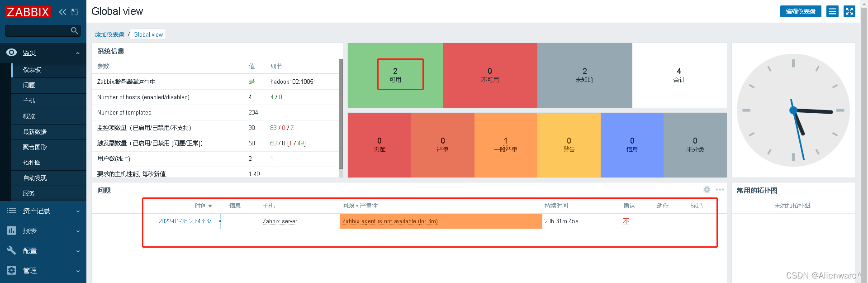Sort problems by 时间 column header
Viewport: 868px width, 283px height.
(x=204, y=206)
